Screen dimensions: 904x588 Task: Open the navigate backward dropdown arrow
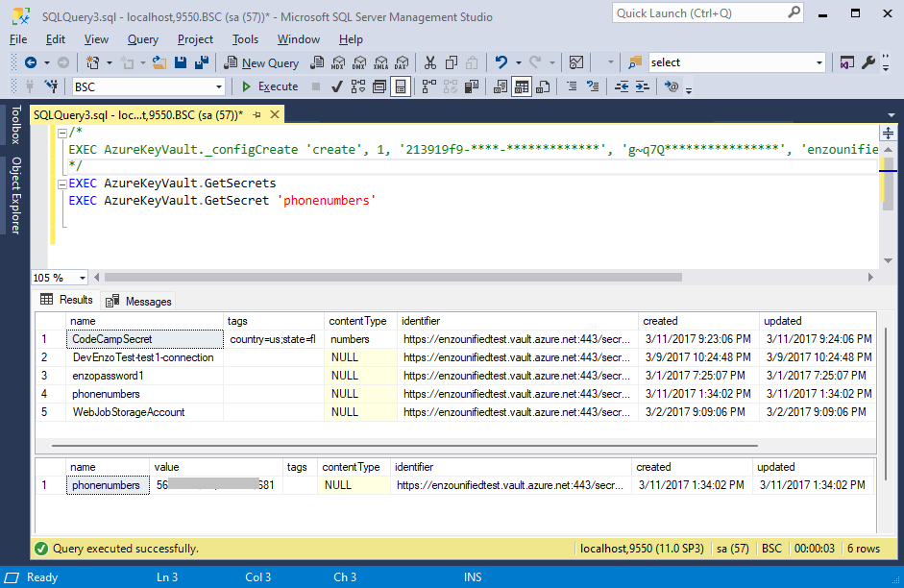click(x=47, y=62)
